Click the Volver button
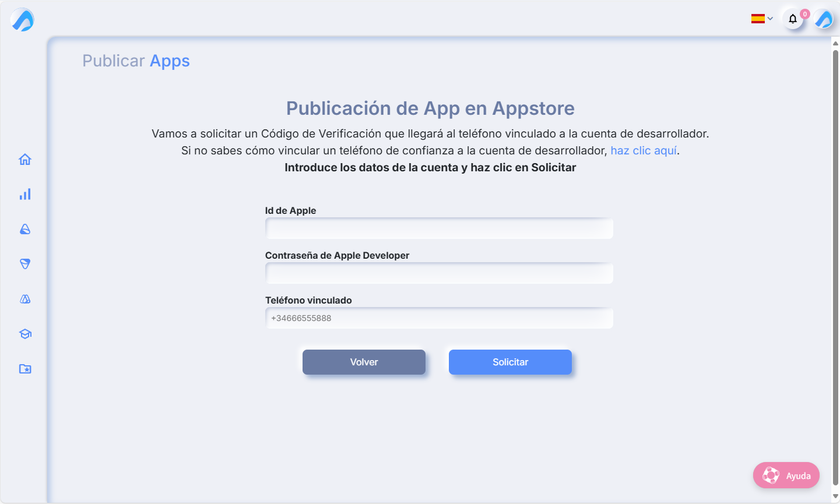This screenshot has height=504, width=840. click(x=364, y=362)
